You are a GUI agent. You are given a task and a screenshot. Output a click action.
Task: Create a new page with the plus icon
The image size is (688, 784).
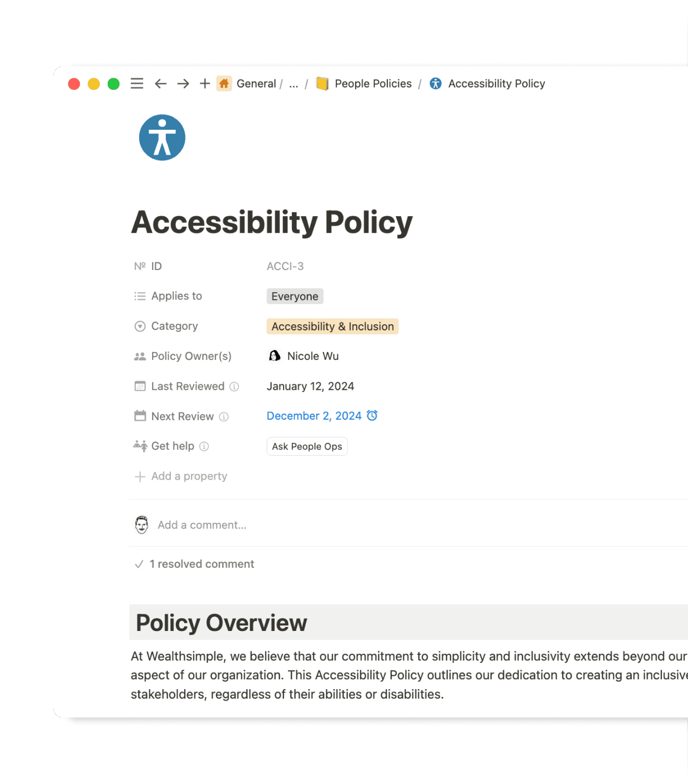point(204,84)
